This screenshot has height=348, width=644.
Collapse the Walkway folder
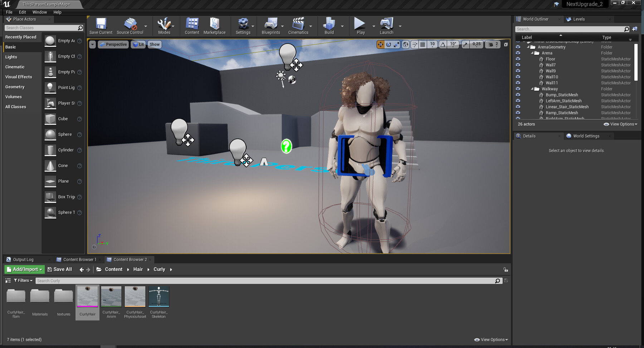[x=532, y=89]
